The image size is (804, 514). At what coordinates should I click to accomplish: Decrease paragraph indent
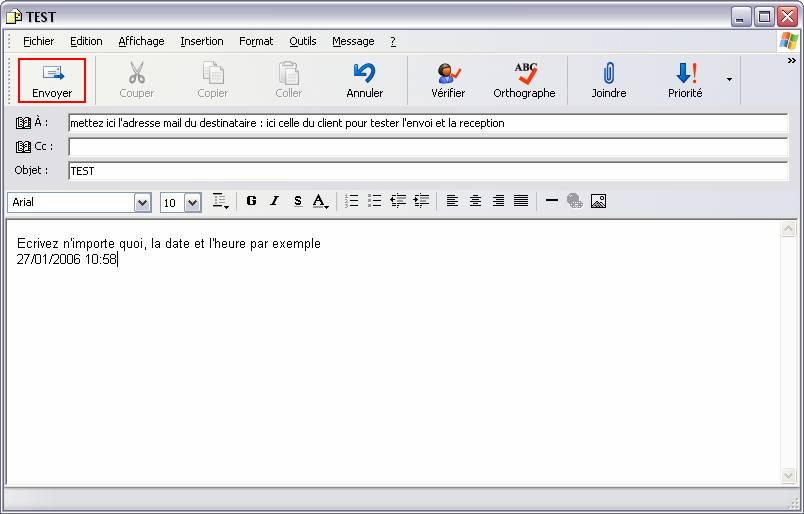pos(398,201)
